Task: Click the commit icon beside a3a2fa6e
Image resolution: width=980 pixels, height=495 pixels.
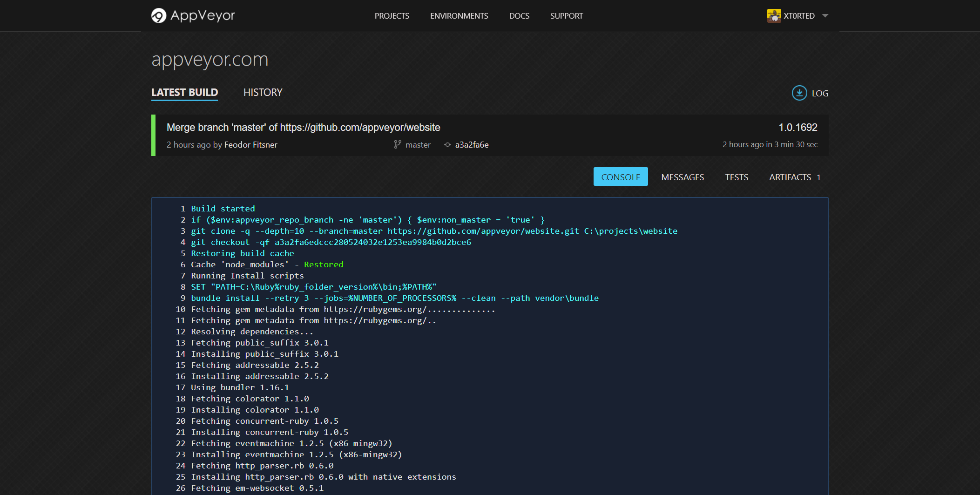Action: click(x=447, y=145)
